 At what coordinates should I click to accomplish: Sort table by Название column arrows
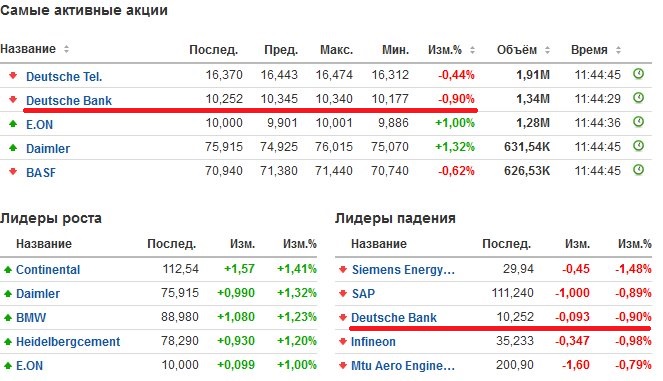[66, 49]
